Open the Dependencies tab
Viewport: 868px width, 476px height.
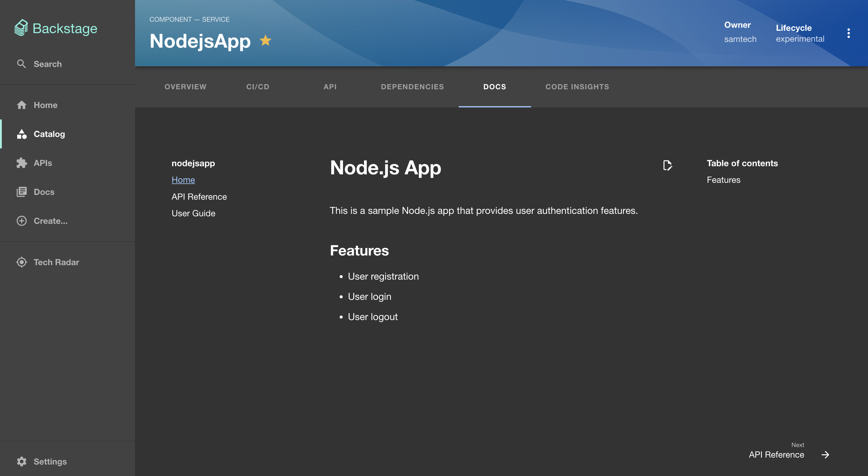click(x=412, y=87)
